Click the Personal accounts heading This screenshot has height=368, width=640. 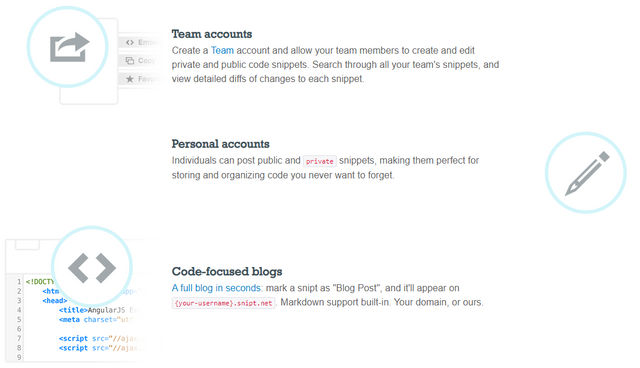[220, 144]
